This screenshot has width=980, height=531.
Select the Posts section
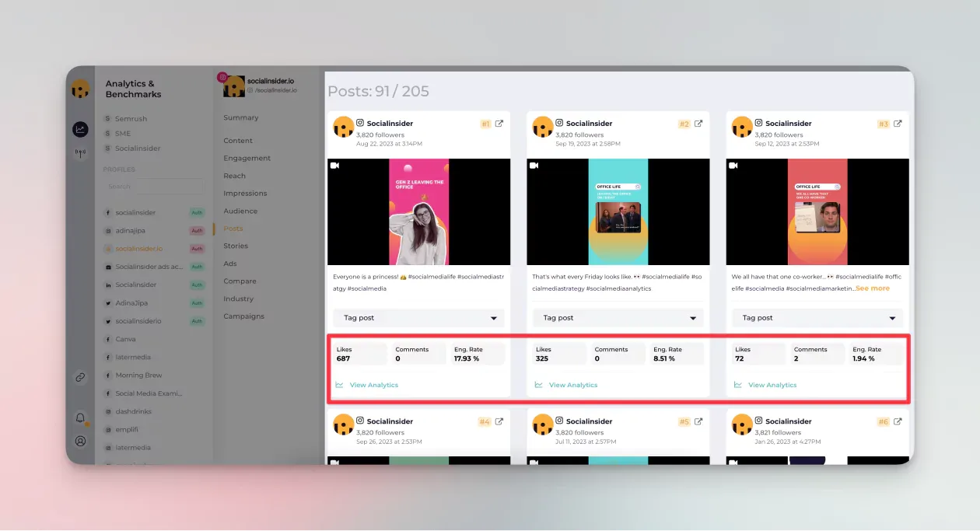[x=233, y=229]
